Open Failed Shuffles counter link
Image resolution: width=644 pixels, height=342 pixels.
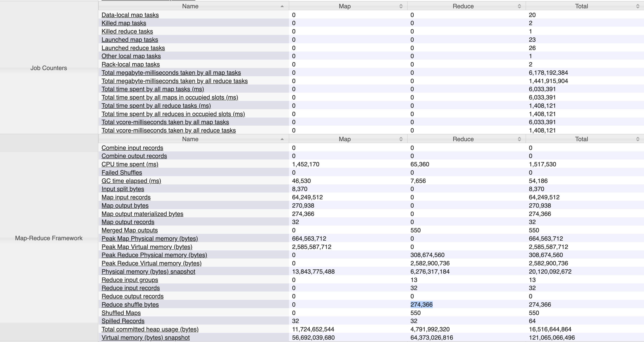coord(122,173)
